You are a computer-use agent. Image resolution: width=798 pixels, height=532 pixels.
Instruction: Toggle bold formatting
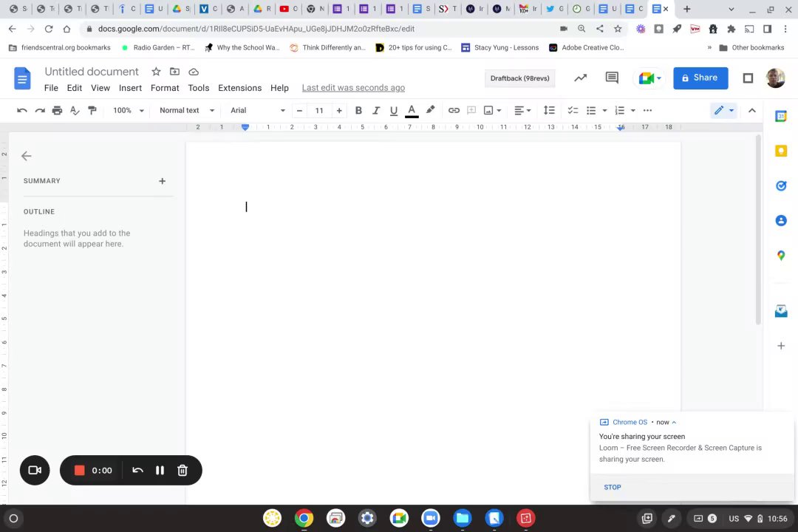point(358,111)
